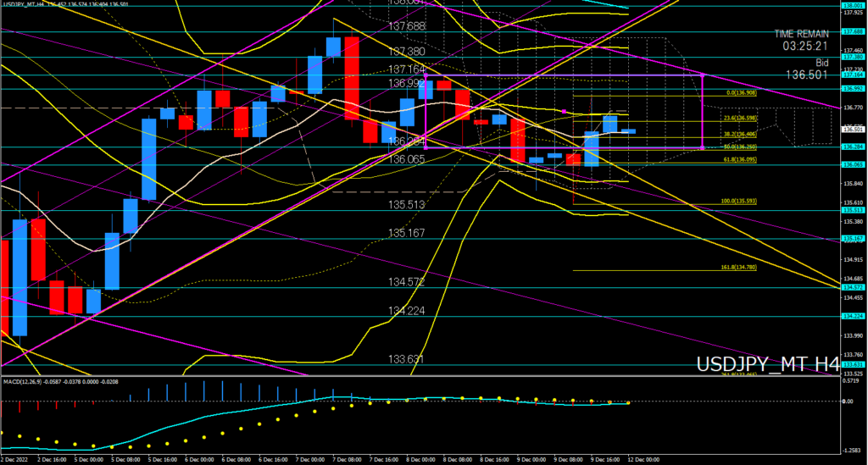Click the 23.6(136.598) Fibonacci label
868x465 pixels.
click(x=740, y=119)
